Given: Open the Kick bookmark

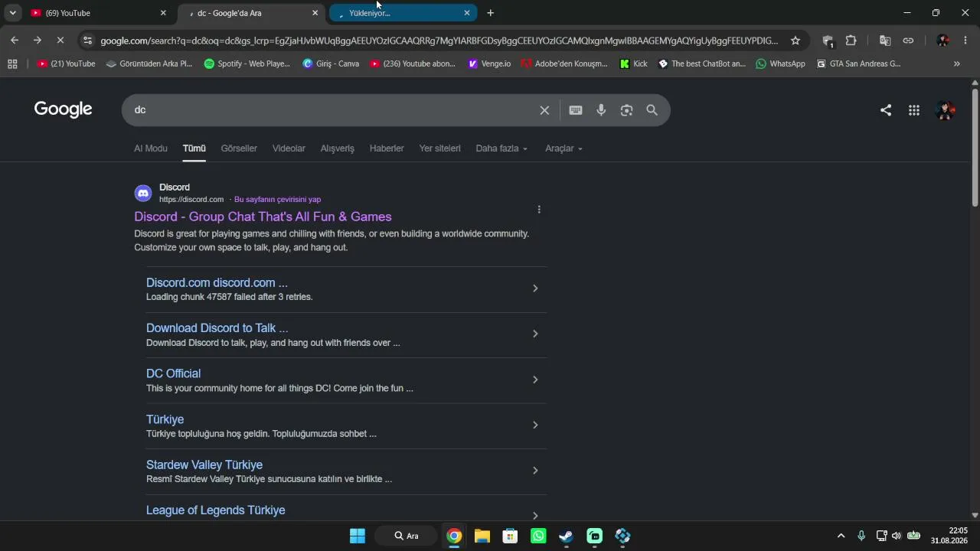Looking at the screenshot, I should 633,64.
